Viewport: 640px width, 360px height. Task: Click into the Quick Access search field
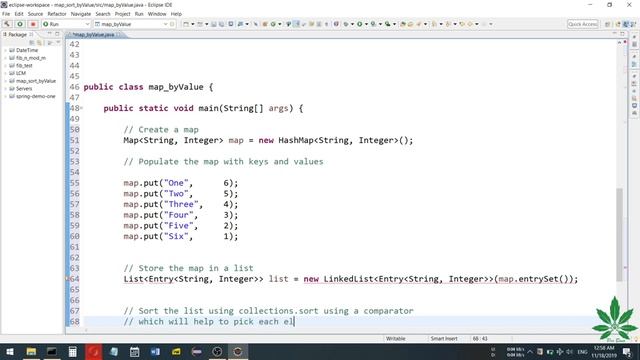pyautogui.click(x=582, y=24)
